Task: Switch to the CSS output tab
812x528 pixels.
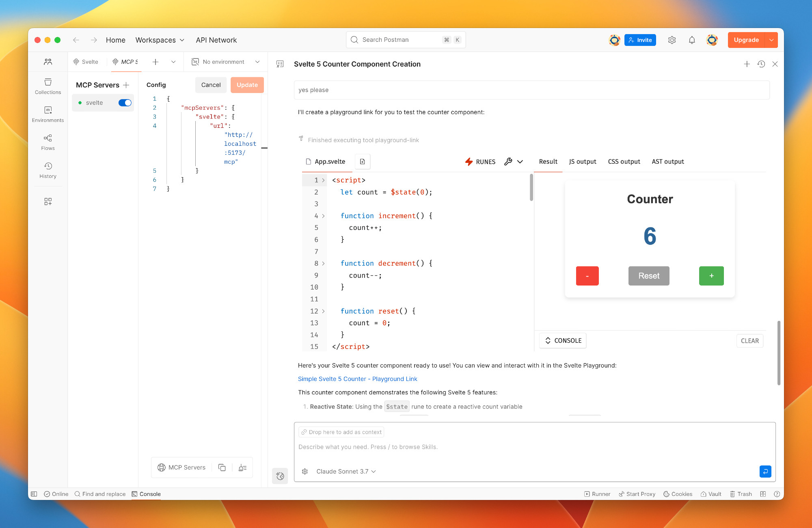Action: 624,161
